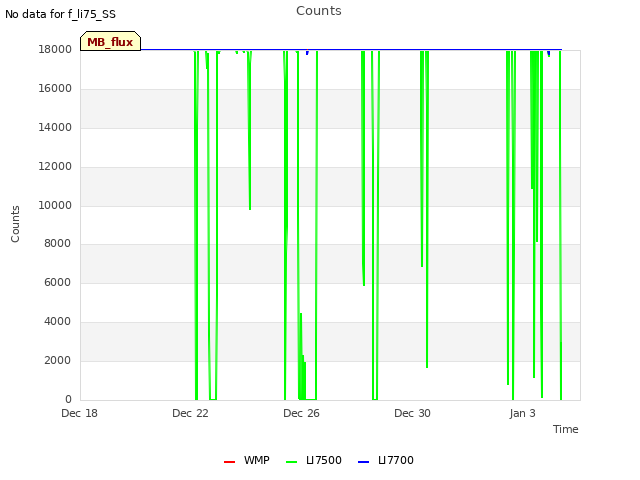Screen dimensions: 640x480
Task: Click the 6000 y-axis label
Action: [58, 282]
